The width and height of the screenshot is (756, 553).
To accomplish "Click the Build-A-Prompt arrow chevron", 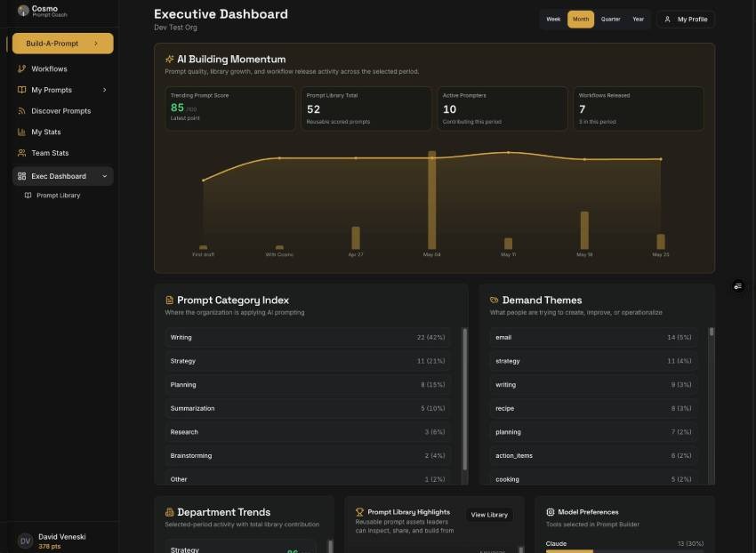I will 96,44.
